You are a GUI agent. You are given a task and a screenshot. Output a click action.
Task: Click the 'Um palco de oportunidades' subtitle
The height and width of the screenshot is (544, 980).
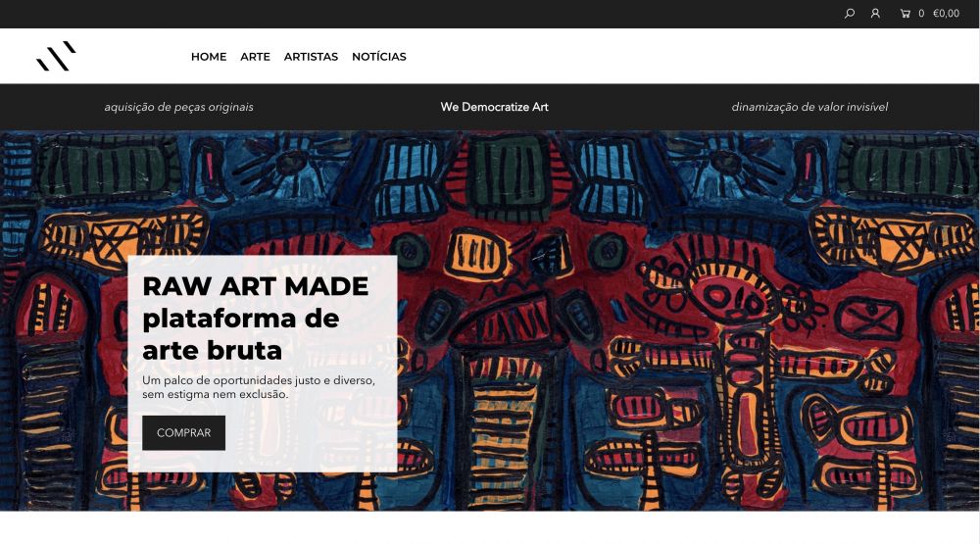click(x=259, y=387)
